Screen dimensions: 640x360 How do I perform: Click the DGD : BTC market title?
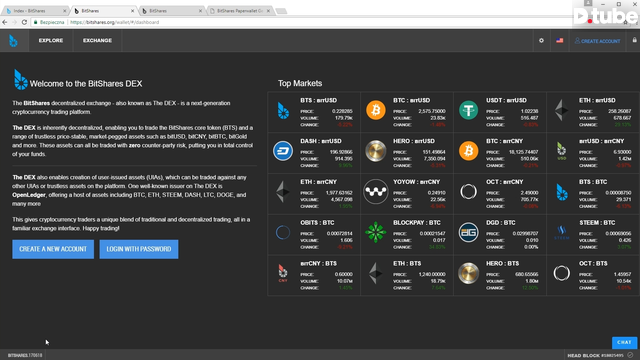(x=500, y=223)
